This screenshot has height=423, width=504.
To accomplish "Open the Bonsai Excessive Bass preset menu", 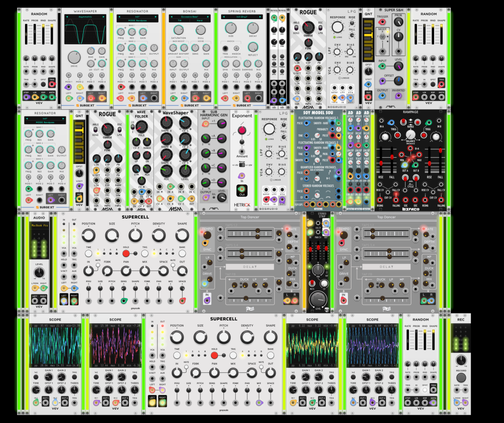I will point(189,16).
